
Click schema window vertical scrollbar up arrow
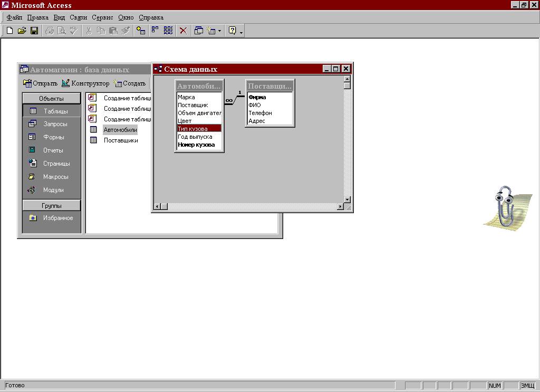pos(347,79)
